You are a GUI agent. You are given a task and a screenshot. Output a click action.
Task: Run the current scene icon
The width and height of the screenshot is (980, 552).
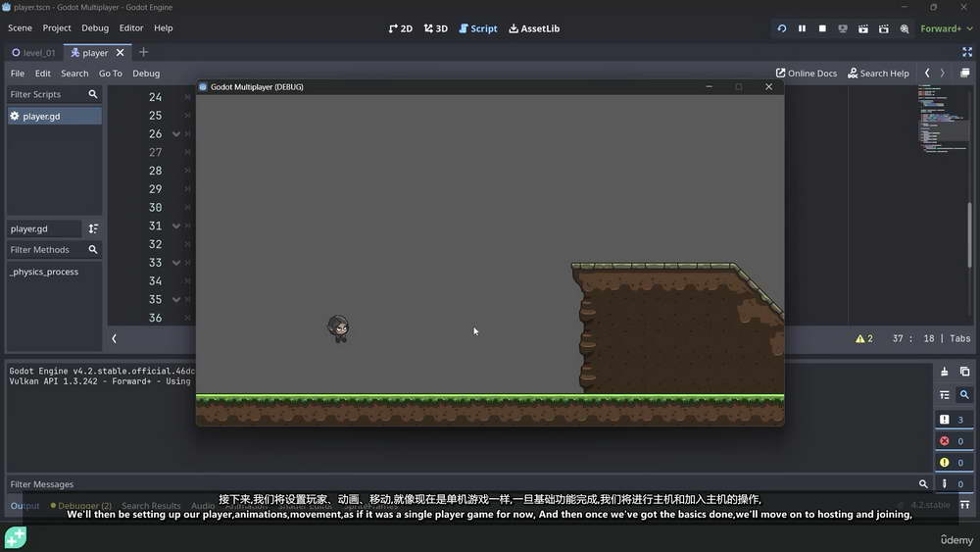click(x=863, y=28)
